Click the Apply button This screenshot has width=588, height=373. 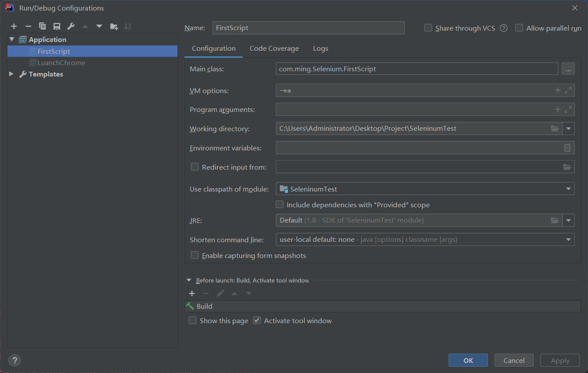(560, 360)
